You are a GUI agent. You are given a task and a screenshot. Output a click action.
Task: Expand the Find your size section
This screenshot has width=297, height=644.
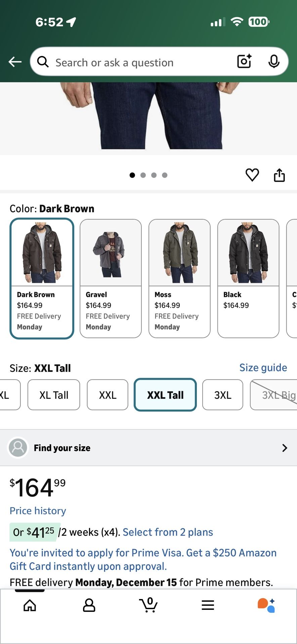[148, 448]
